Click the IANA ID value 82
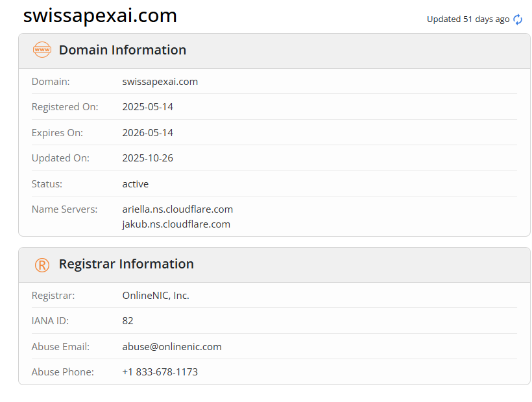 point(128,321)
